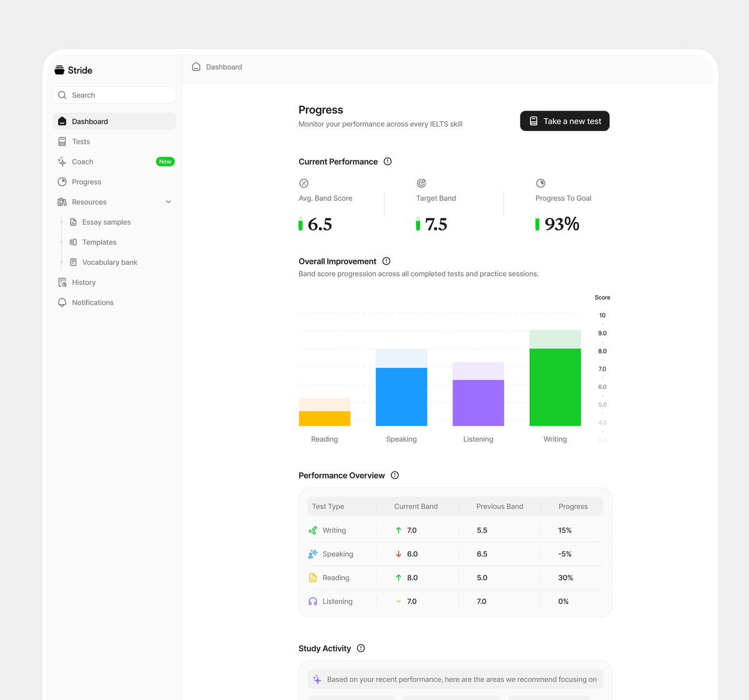
Task: Open Dashboard in the sidebar
Action: pyautogui.click(x=114, y=121)
